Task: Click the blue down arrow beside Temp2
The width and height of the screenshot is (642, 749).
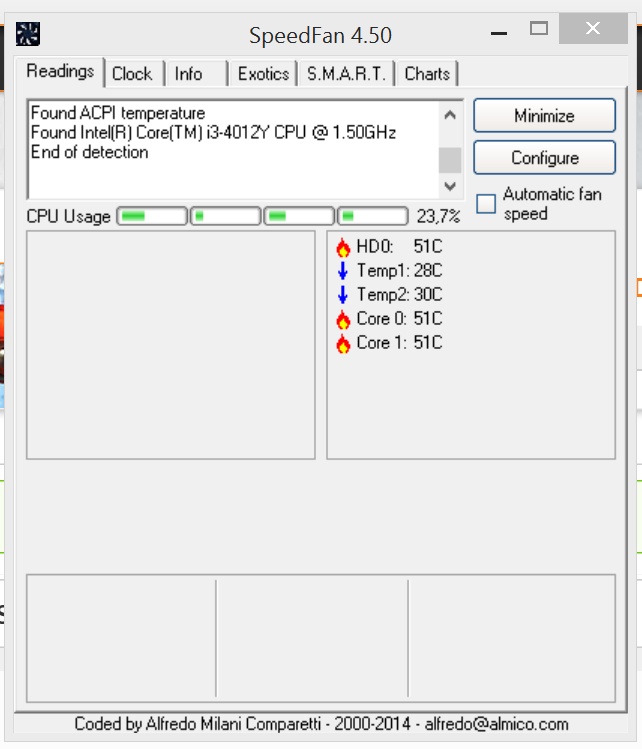Action: (343, 295)
